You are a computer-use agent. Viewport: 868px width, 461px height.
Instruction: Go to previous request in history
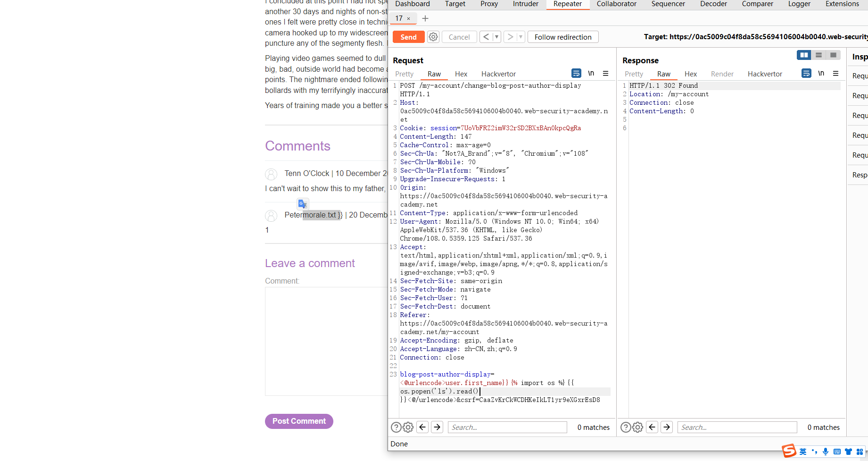point(486,37)
